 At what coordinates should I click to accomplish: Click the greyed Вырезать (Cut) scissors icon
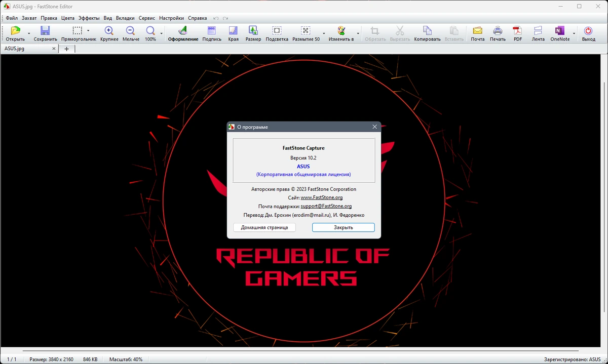point(400,30)
